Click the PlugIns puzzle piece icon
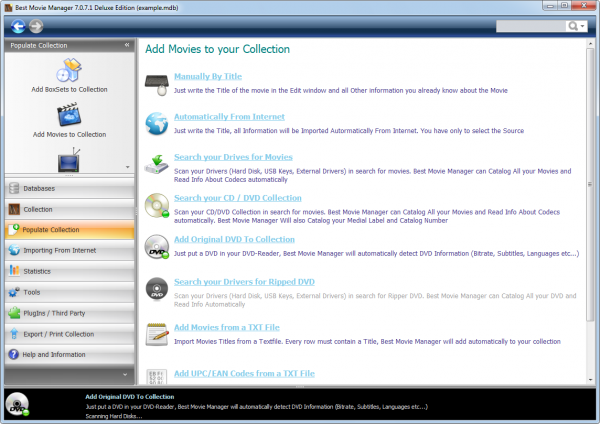 click(x=14, y=313)
